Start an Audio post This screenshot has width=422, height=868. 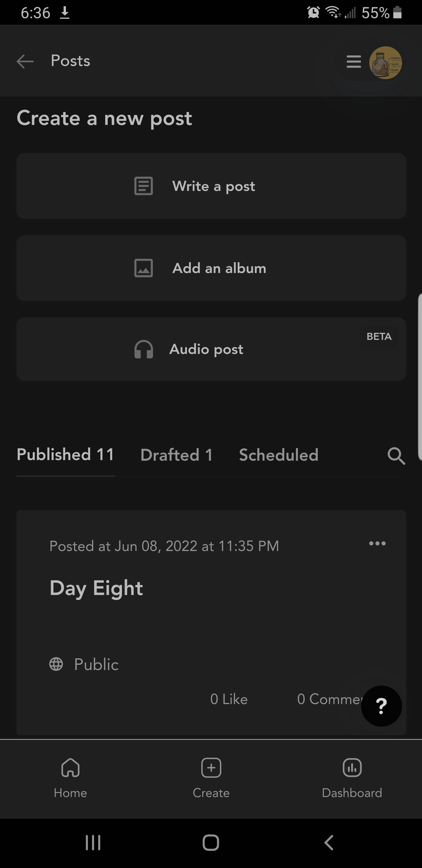211,349
